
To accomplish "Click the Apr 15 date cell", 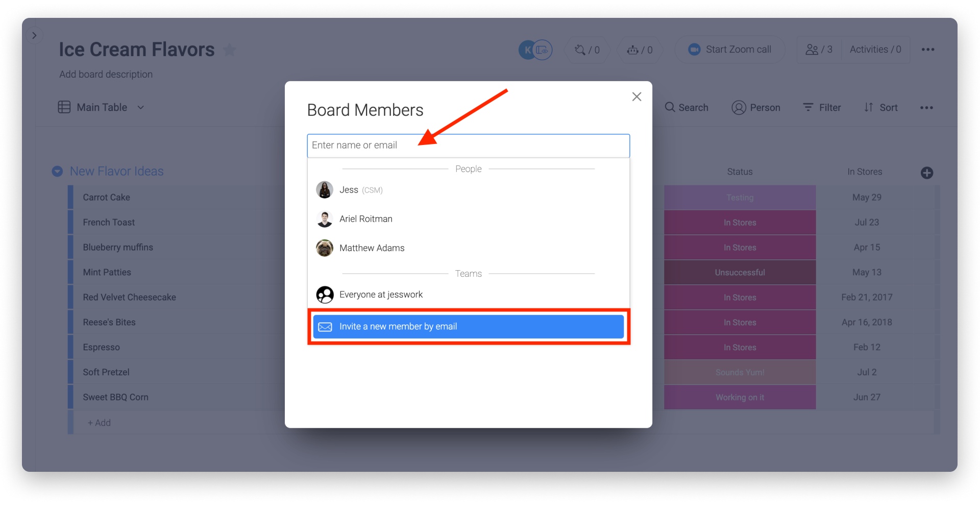I will point(867,248).
